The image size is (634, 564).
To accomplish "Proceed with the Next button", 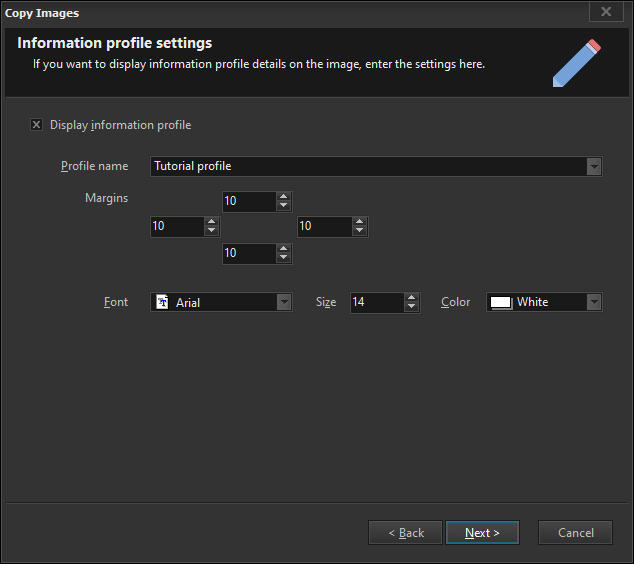I will (x=482, y=533).
